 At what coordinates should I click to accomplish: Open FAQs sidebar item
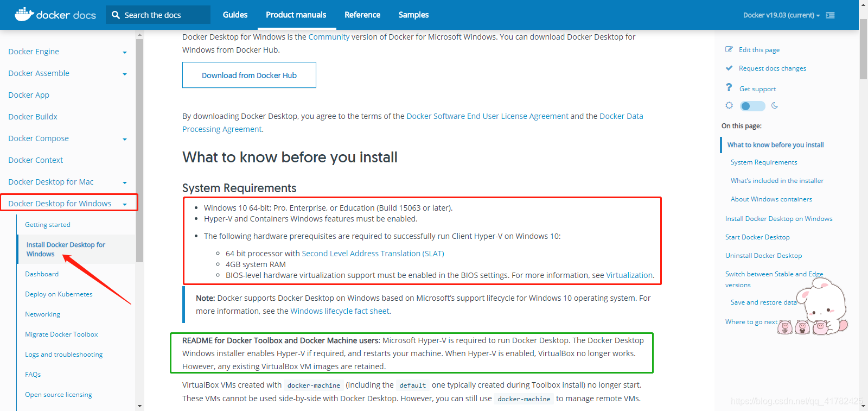tap(33, 375)
